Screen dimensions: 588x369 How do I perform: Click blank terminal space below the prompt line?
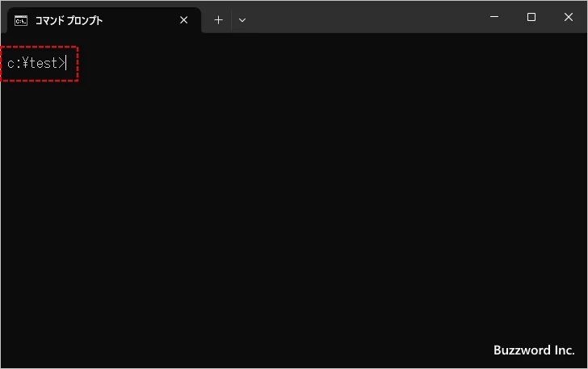[162, 121]
